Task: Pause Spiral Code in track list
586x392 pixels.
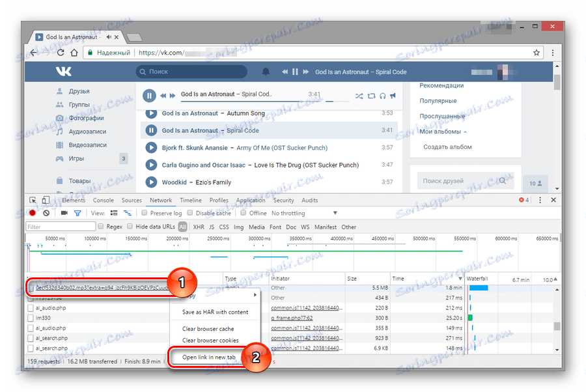Action: [151, 130]
